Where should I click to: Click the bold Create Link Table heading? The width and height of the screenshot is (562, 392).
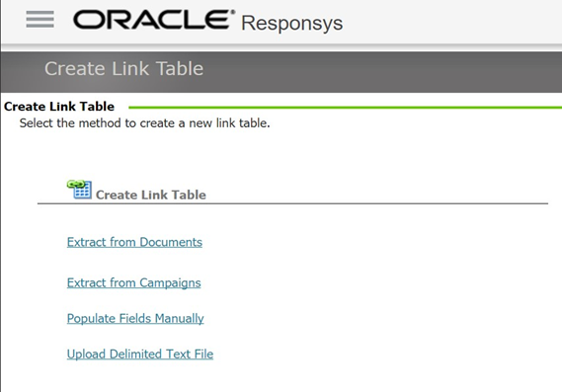tap(59, 107)
